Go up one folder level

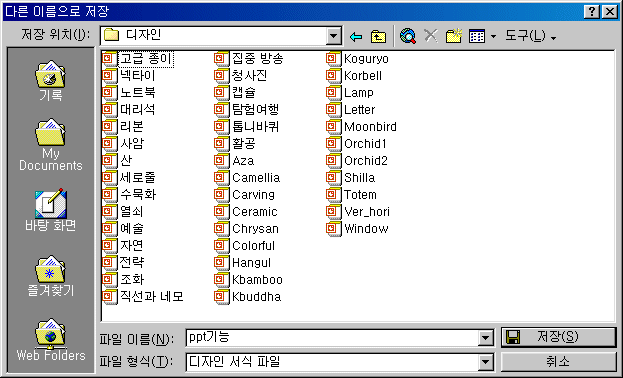pyautogui.click(x=378, y=37)
